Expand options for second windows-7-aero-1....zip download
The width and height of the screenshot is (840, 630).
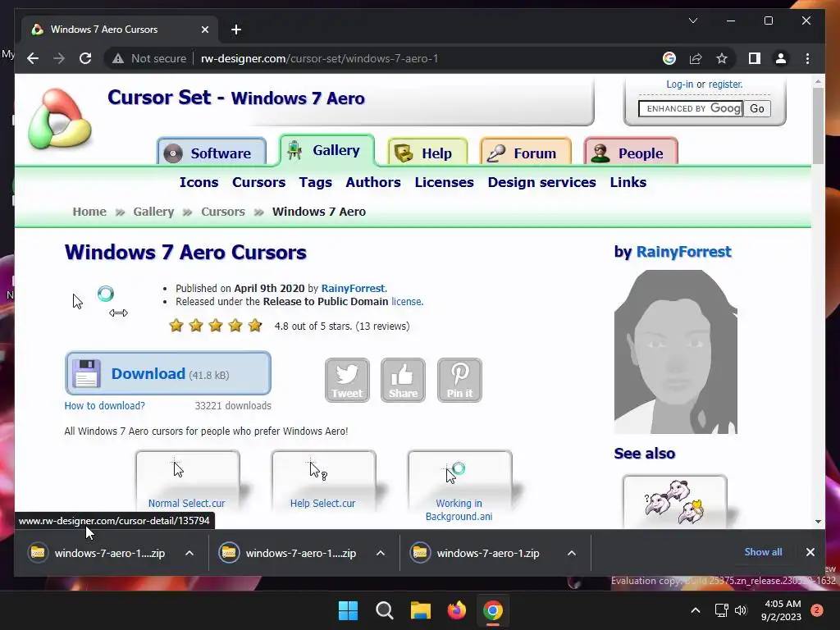coord(381,553)
